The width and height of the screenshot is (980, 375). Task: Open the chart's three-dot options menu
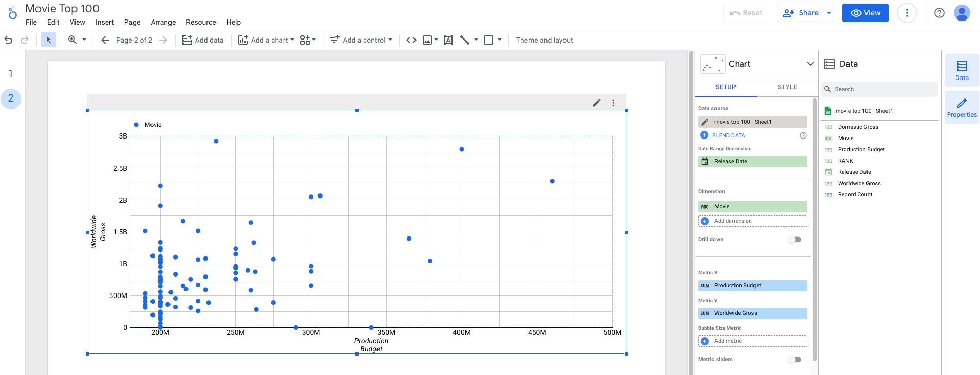[613, 103]
